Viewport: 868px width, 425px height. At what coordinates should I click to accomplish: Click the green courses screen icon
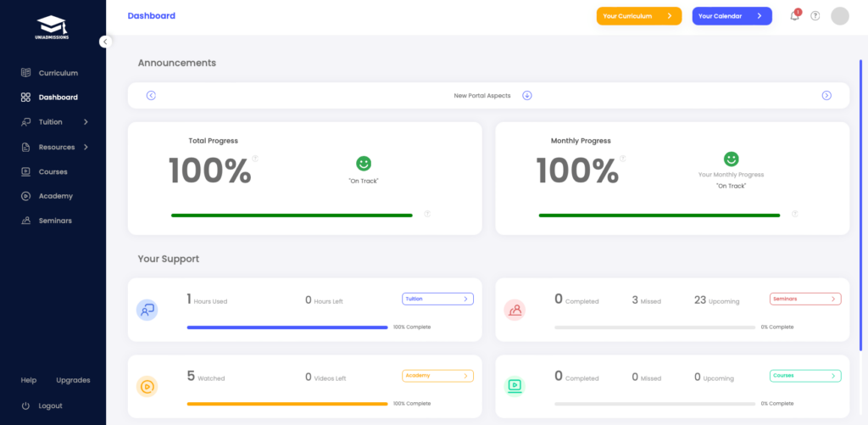pos(515,386)
